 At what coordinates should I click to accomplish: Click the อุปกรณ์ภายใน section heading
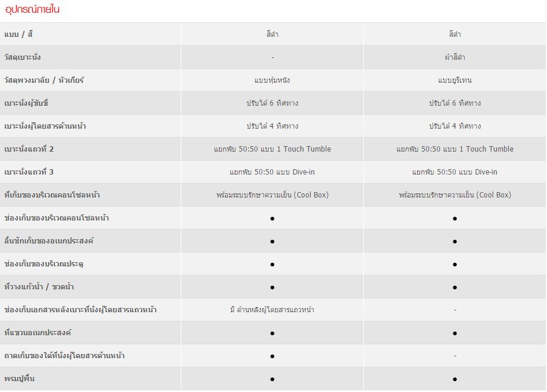tap(32, 10)
